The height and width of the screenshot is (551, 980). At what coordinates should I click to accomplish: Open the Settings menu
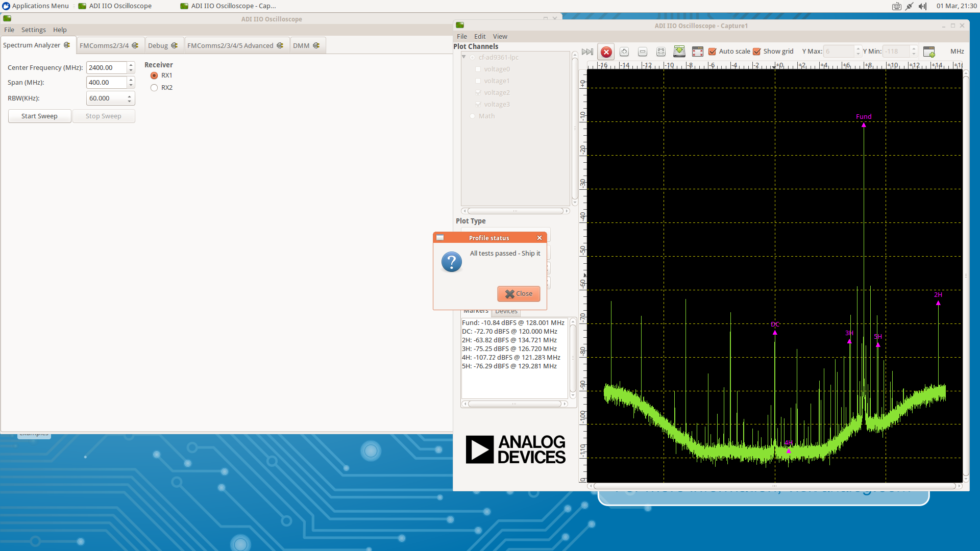coord(34,30)
